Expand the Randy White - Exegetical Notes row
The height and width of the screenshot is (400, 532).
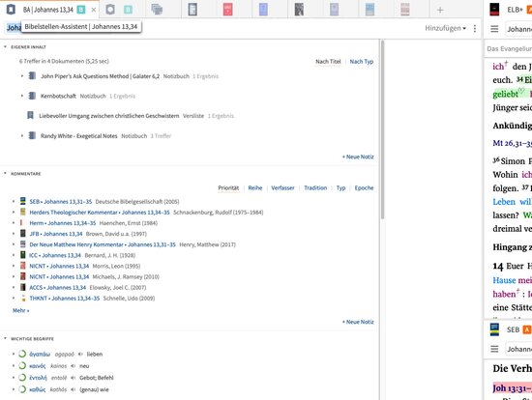tap(22, 135)
